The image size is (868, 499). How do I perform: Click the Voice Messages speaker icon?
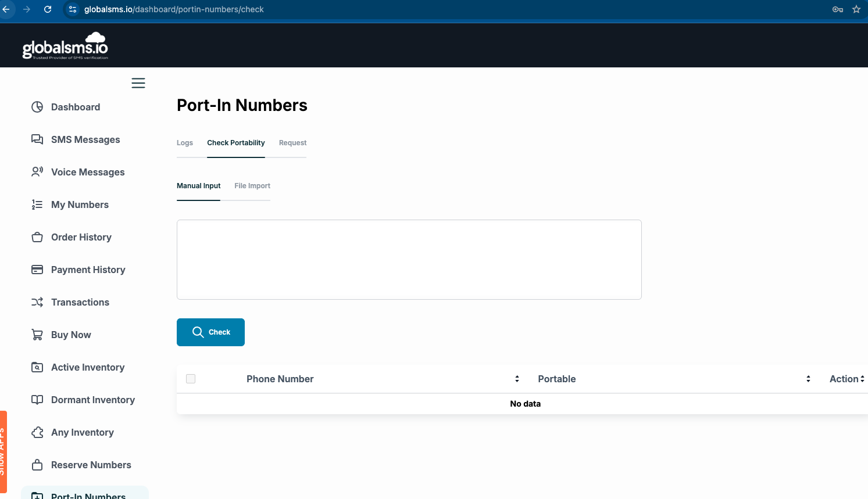(37, 172)
